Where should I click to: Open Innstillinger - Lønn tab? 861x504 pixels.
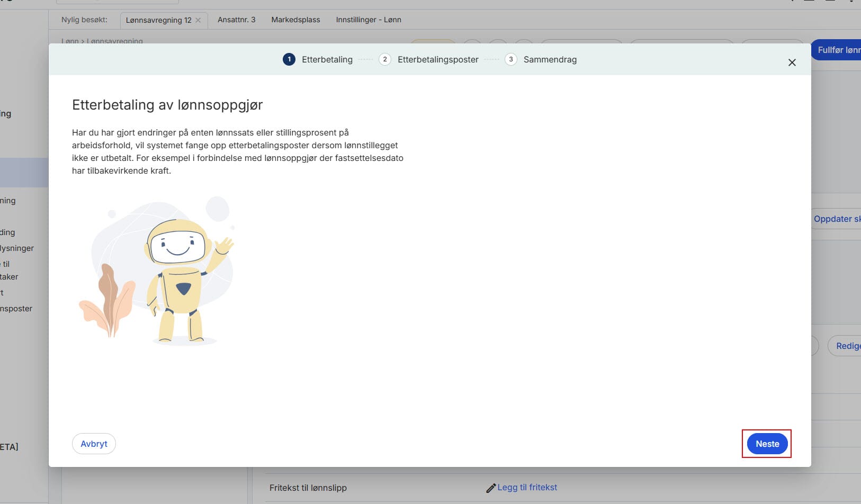[368, 20]
